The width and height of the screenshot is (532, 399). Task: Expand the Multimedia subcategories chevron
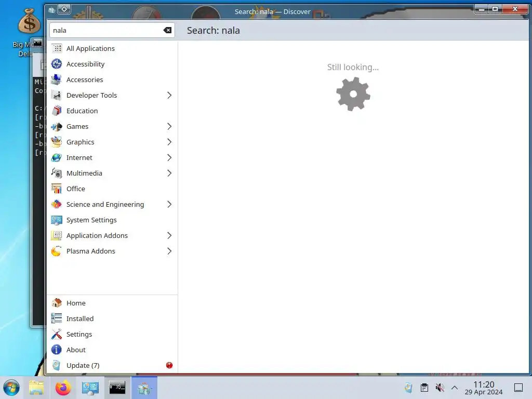tap(169, 174)
